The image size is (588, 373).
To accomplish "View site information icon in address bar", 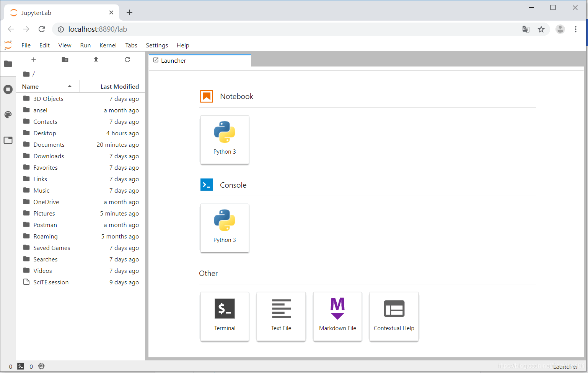I will coord(60,29).
